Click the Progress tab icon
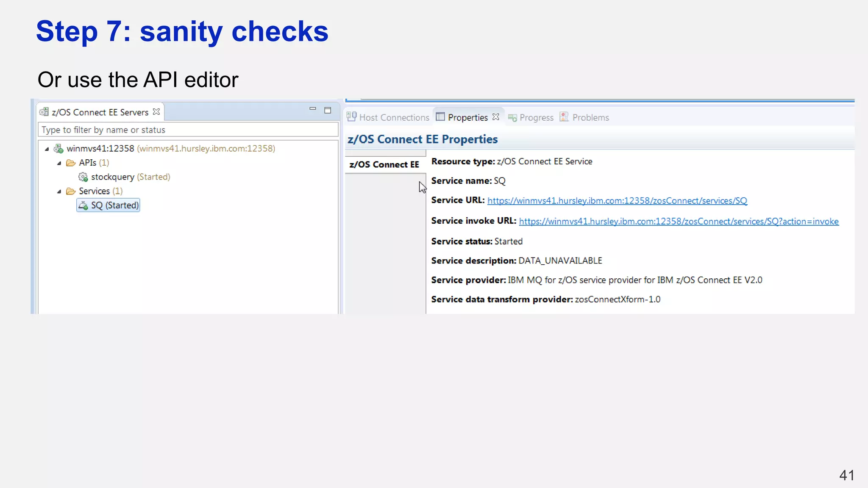The width and height of the screenshot is (868, 488). (x=512, y=118)
